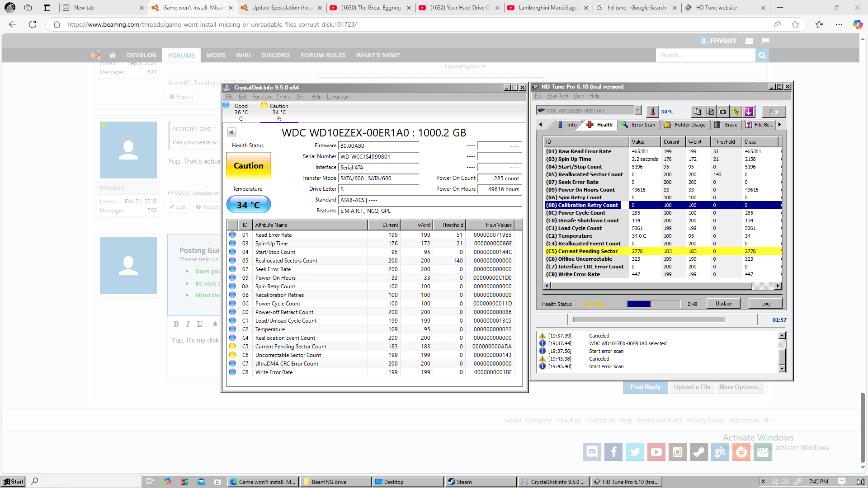
Task: Click the favorites star icon in address bar
Action: coord(795,24)
